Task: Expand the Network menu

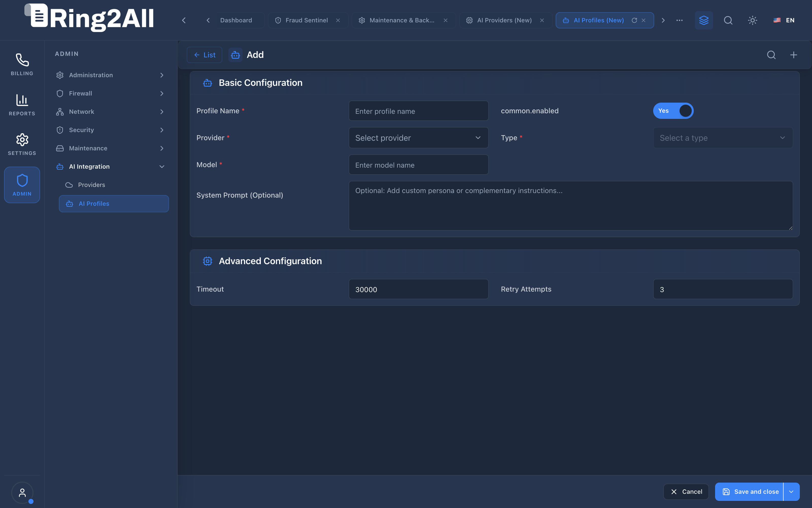Action: (111, 112)
